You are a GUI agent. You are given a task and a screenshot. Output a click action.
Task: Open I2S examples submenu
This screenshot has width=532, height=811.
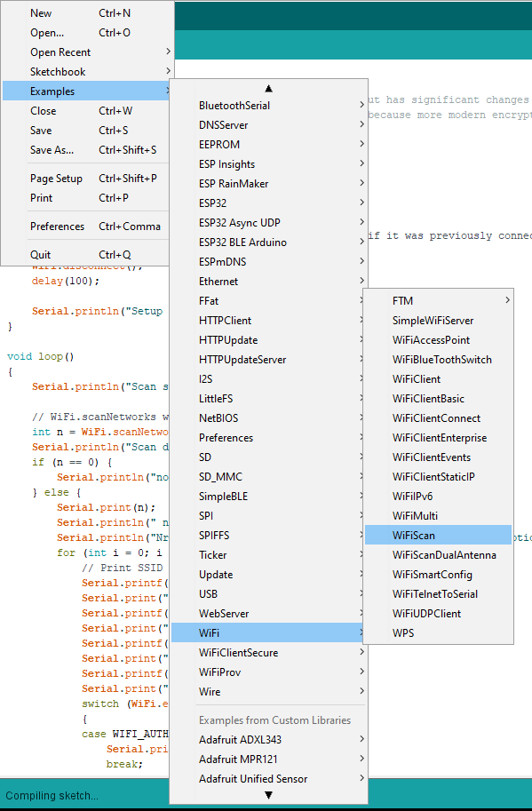point(268,379)
